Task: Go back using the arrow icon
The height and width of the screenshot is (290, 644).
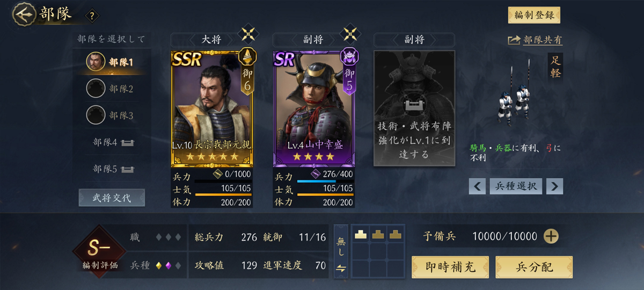Action: (23, 15)
